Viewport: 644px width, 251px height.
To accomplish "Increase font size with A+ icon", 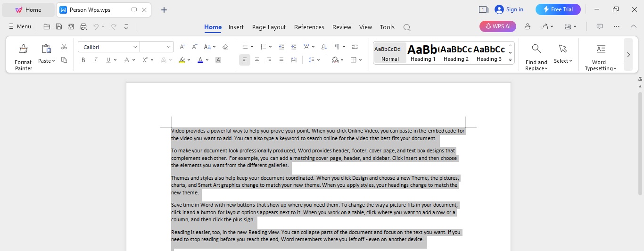I will 182,47.
